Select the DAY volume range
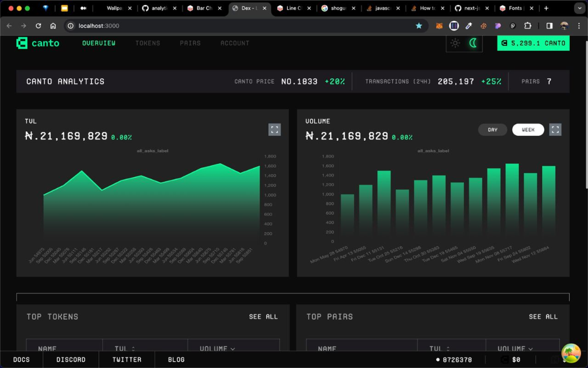This screenshot has height=368, width=588. 493,129
